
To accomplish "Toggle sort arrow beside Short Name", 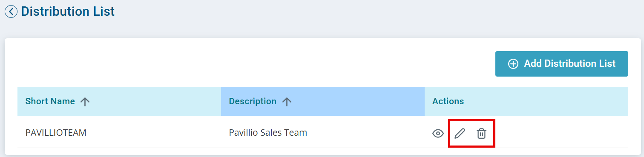I will pyautogui.click(x=85, y=102).
